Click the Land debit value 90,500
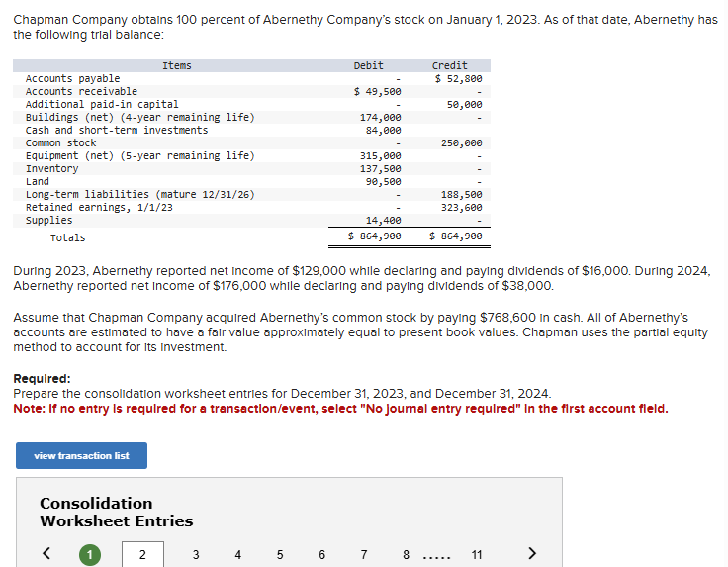728x567 pixels. [383, 181]
